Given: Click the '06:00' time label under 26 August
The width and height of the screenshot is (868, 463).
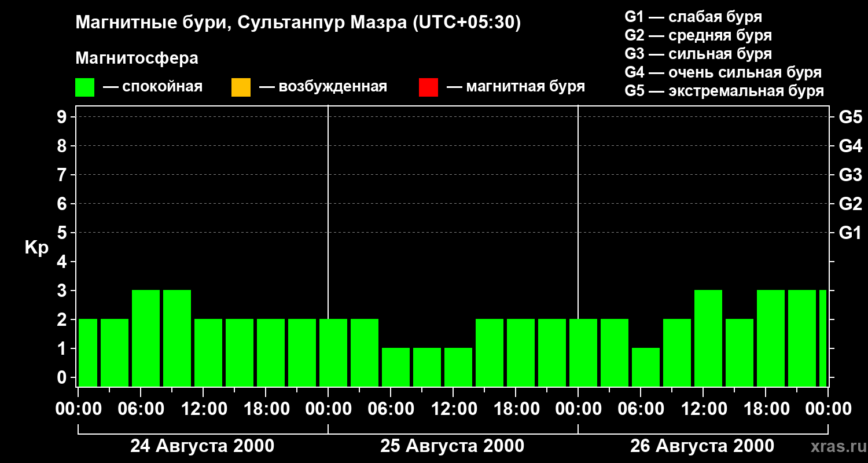Looking at the screenshot, I should click(640, 409).
